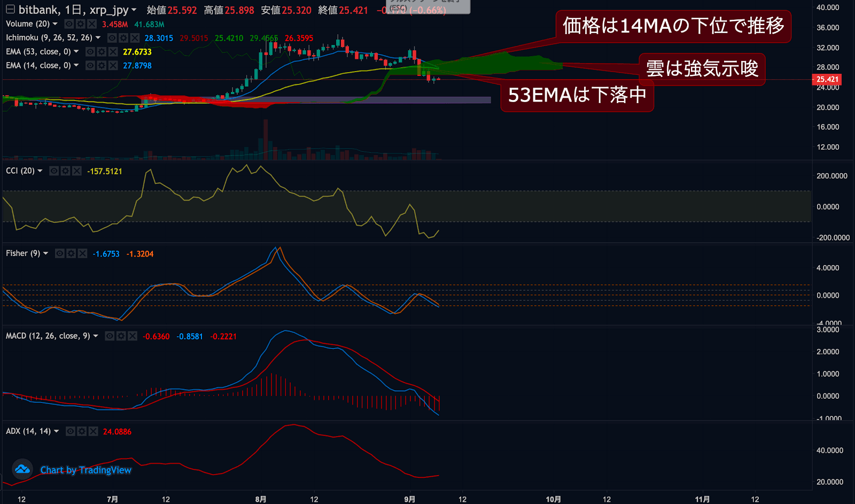This screenshot has height=504, width=855.
Task: Open MACD indicator settings gear
Action: [x=121, y=336]
